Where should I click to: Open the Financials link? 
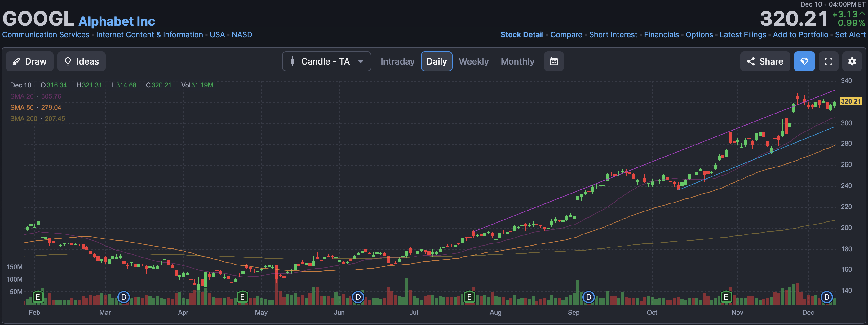[x=661, y=35]
